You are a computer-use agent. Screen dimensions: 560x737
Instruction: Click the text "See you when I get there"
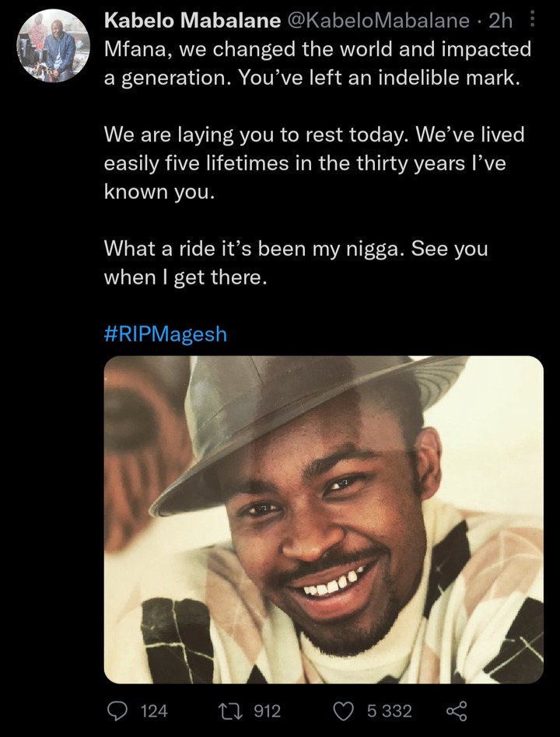(x=296, y=263)
